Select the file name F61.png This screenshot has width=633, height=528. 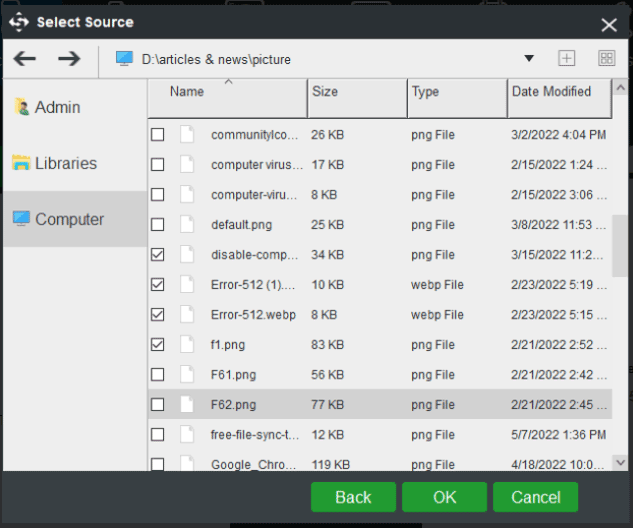click(233, 375)
